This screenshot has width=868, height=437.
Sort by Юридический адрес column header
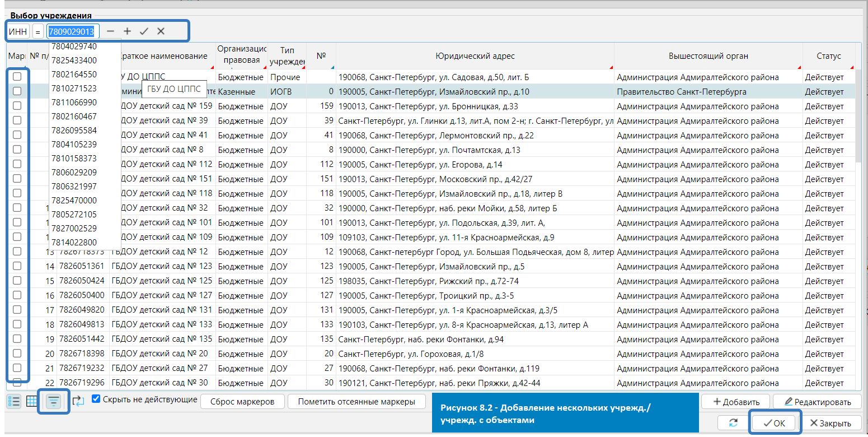click(x=475, y=56)
